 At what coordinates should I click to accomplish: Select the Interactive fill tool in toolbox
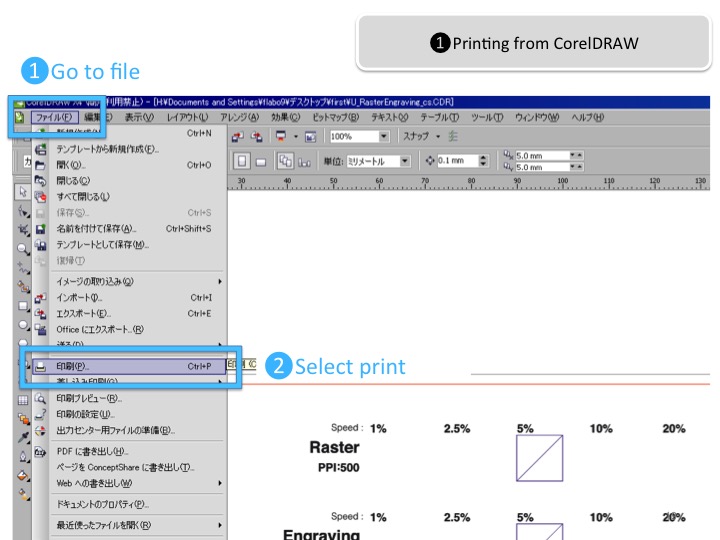tap(22, 495)
